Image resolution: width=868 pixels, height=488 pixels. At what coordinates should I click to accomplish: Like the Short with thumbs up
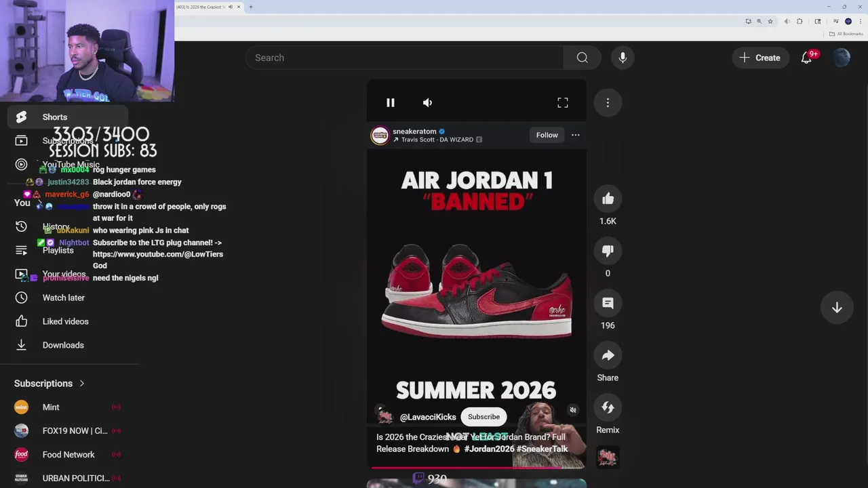[608, 199]
